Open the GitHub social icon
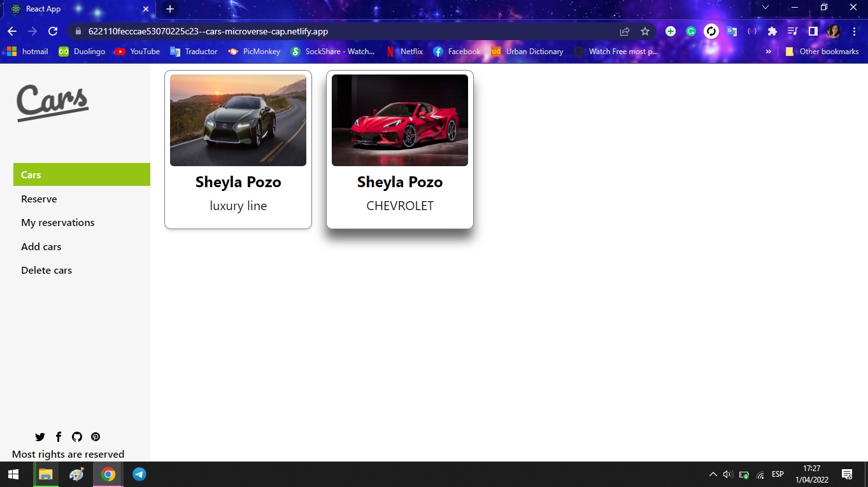 click(x=77, y=437)
